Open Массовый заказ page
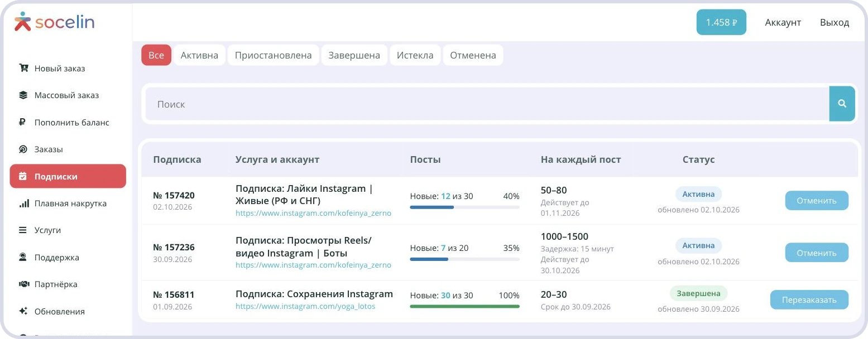Image resolution: width=868 pixels, height=339 pixels. coord(68,95)
